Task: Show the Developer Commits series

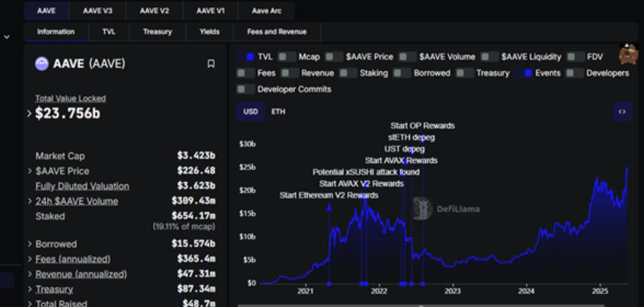Action: point(246,89)
